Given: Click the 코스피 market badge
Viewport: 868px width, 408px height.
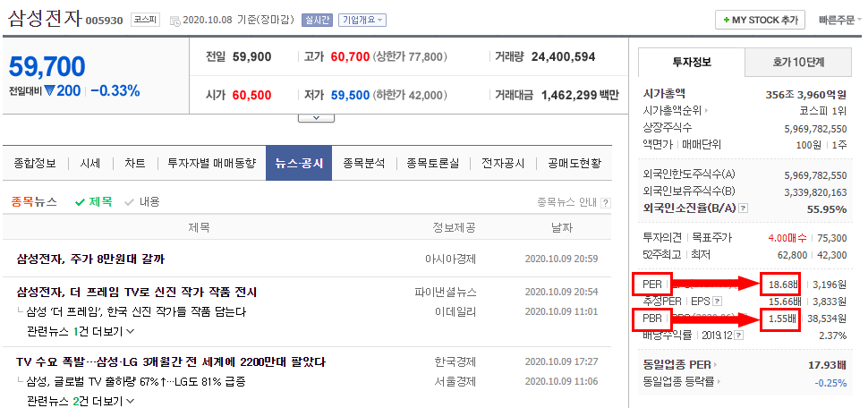Looking at the screenshot, I should click(145, 21).
